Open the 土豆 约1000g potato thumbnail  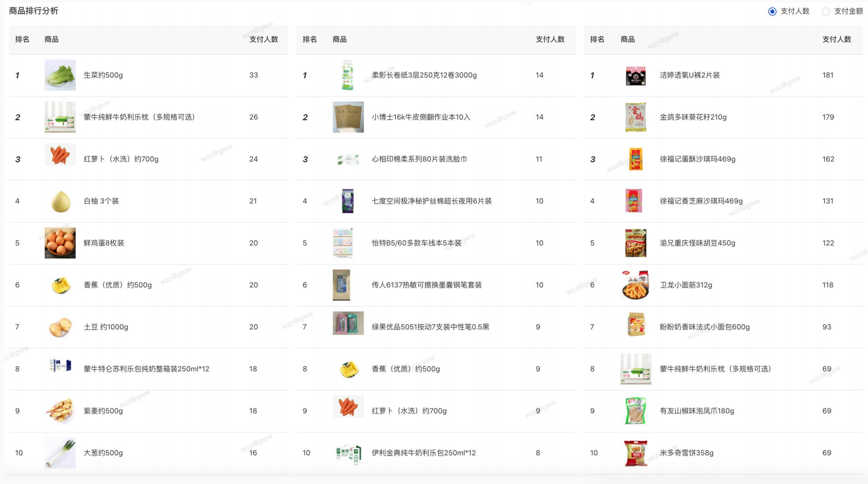pyautogui.click(x=60, y=327)
